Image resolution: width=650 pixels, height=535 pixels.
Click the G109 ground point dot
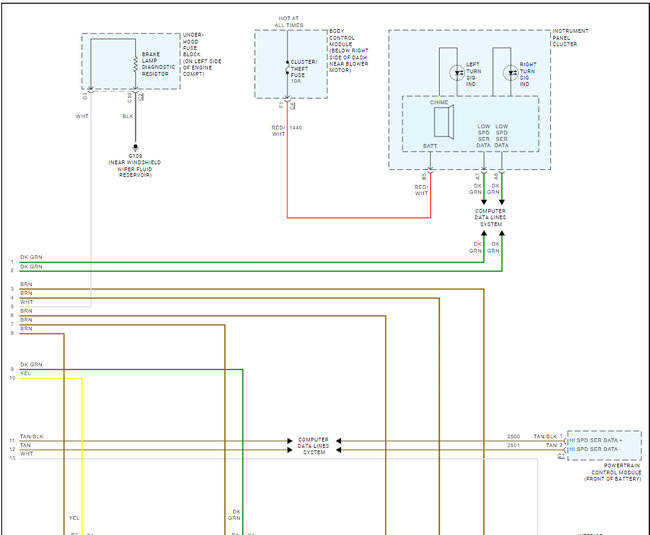[135, 147]
